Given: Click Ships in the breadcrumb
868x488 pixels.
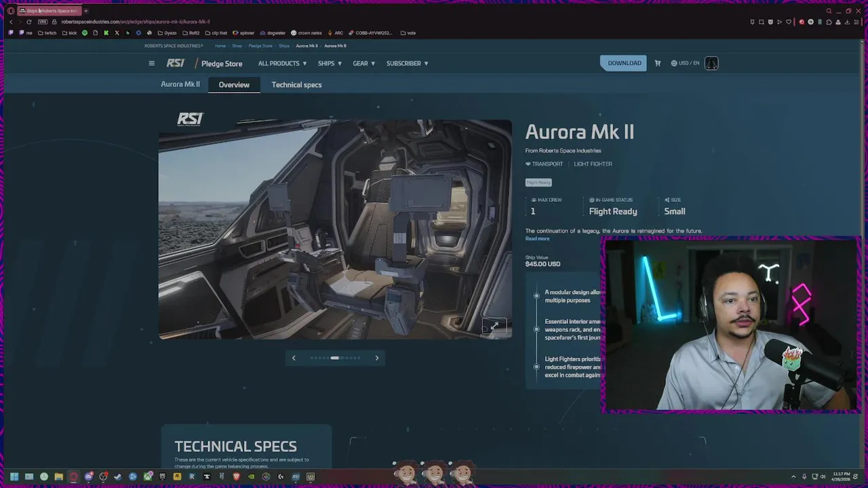Looking at the screenshot, I should pyautogui.click(x=284, y=46).
